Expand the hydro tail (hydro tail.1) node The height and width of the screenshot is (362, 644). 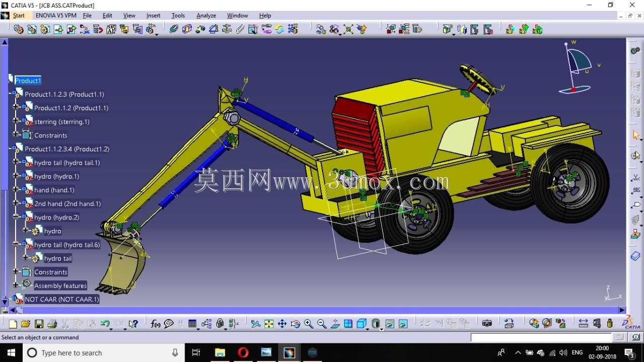(16, 162)
